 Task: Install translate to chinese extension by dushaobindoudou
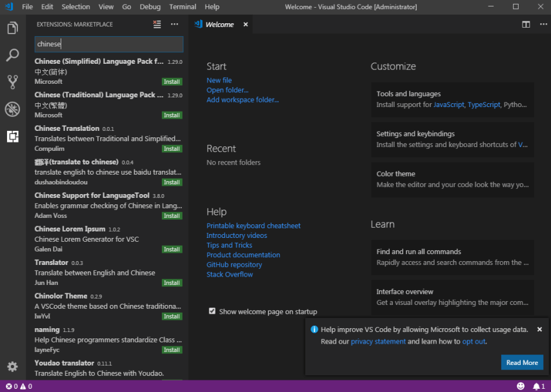coord(172,182)
